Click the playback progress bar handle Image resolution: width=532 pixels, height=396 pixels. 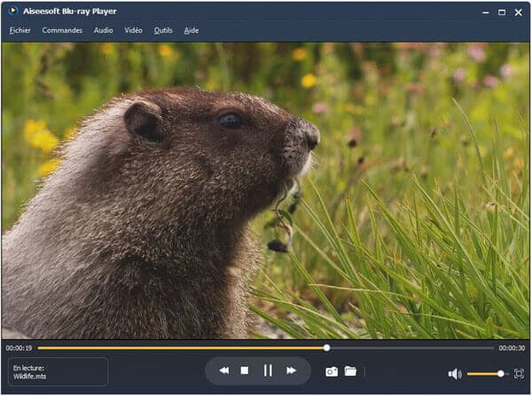click(x=326, y=348)
